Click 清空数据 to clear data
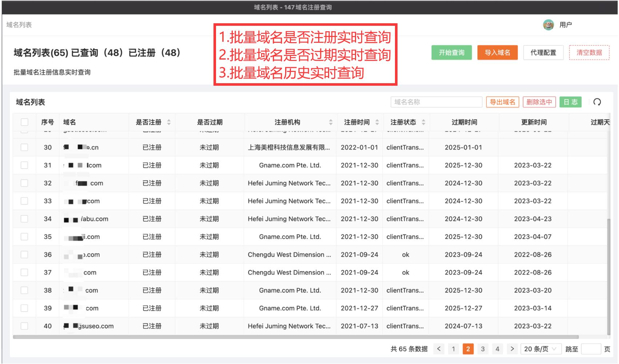Screen dimensions: 619x364 coord(589,52)
